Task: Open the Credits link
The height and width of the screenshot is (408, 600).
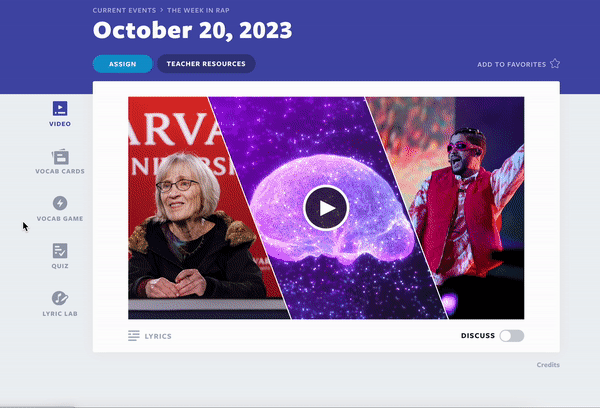Action: point(548,365)
